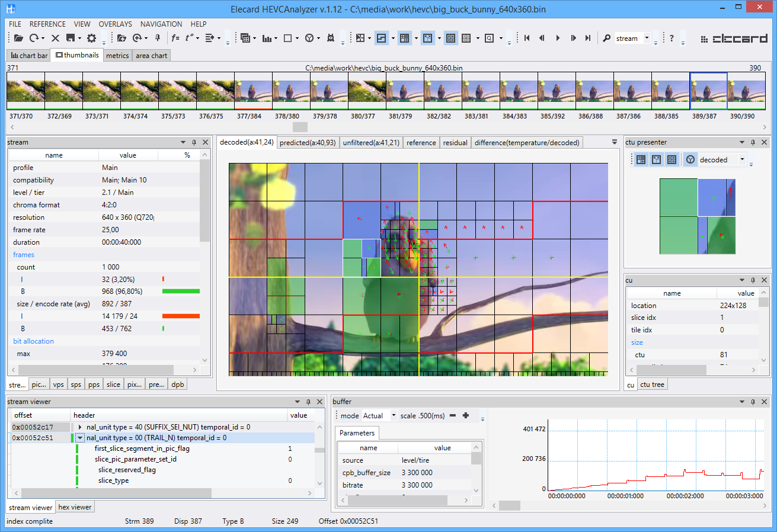This screenshot has height=532, width=777.
Task: Open the FILE menu
Action: click(x=15, y=24)
